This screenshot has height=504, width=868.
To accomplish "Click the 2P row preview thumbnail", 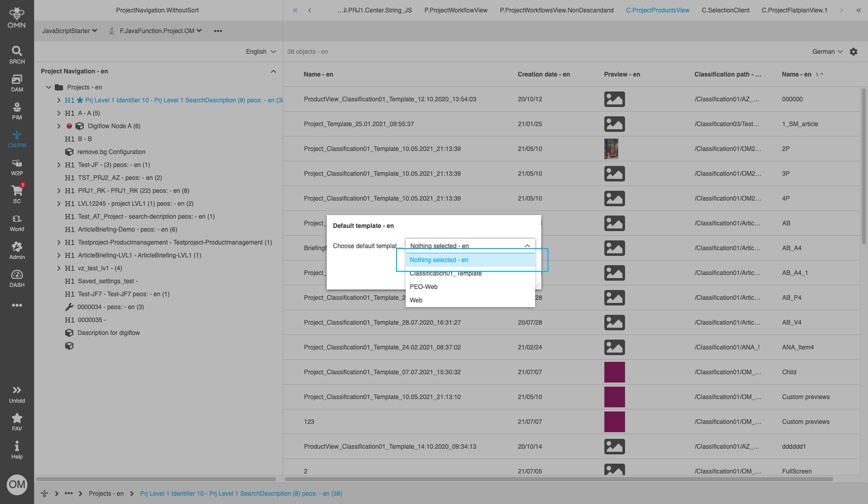I will click(611, 149).
